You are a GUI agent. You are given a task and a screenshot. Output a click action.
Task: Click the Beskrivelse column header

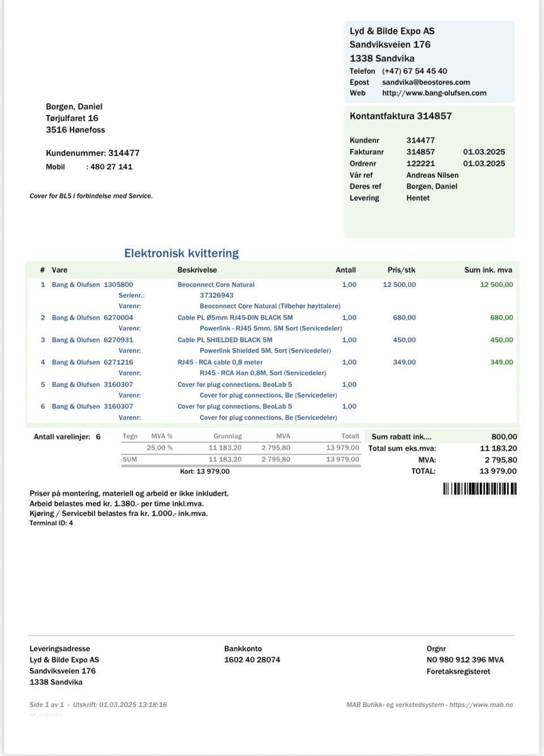pyautogui.click(x=197, y=270)
